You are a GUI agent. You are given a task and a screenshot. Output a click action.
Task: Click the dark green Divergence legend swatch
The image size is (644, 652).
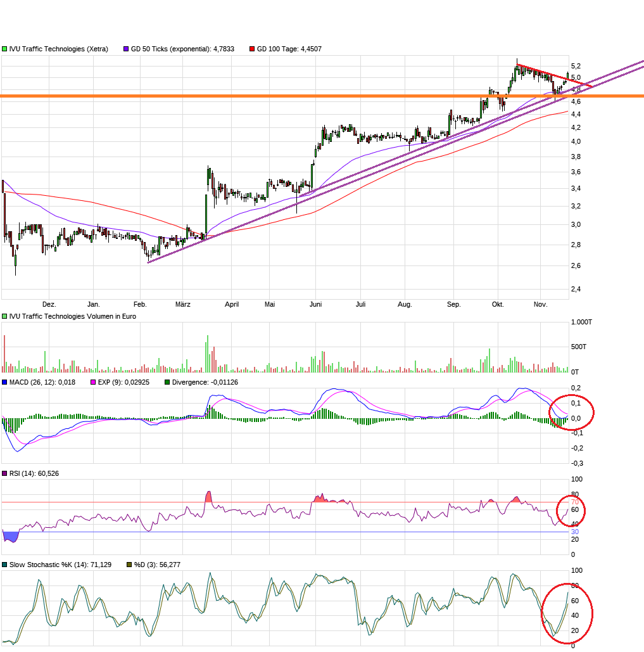[167, 382]
